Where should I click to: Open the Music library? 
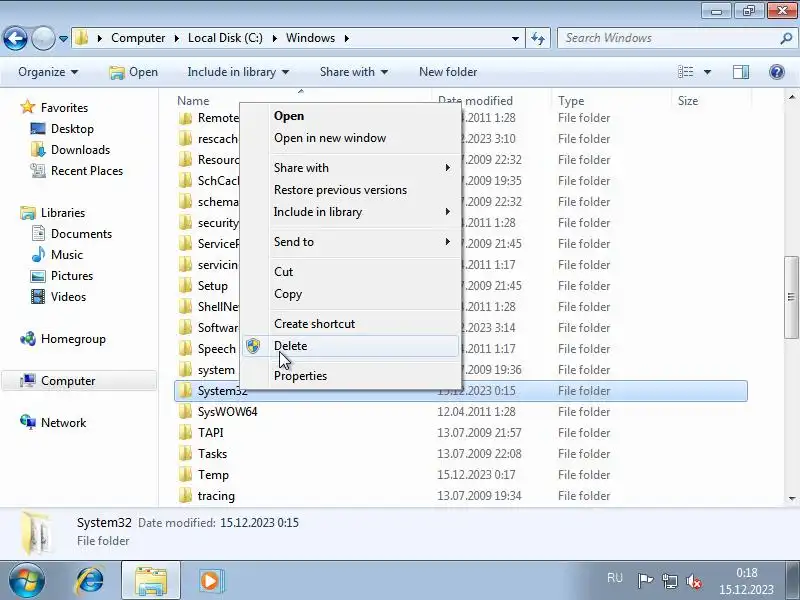66,255
